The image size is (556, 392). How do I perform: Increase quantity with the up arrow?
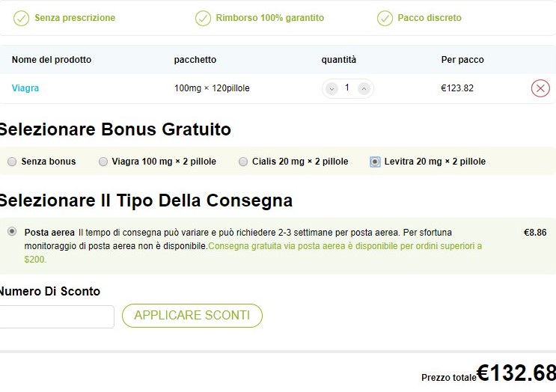coord(364,88)
